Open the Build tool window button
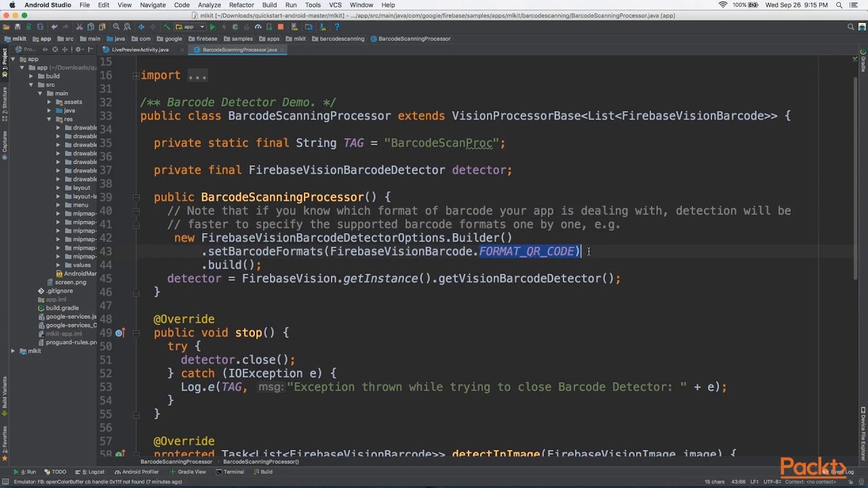This screenshot has width=868, height=488. tap(262, 472)
